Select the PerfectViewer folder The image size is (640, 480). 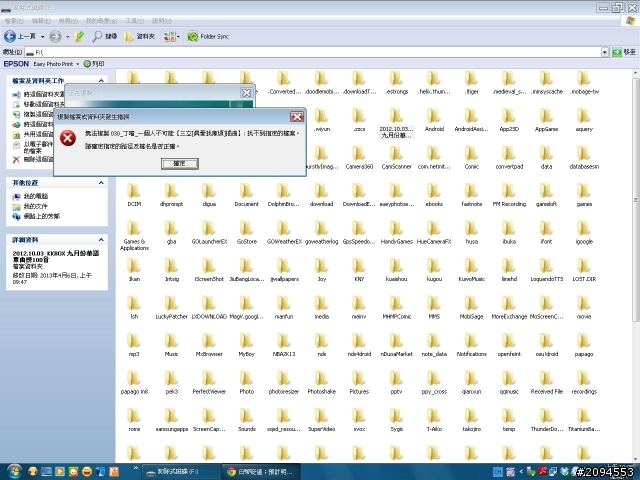[x=209, y=383]
